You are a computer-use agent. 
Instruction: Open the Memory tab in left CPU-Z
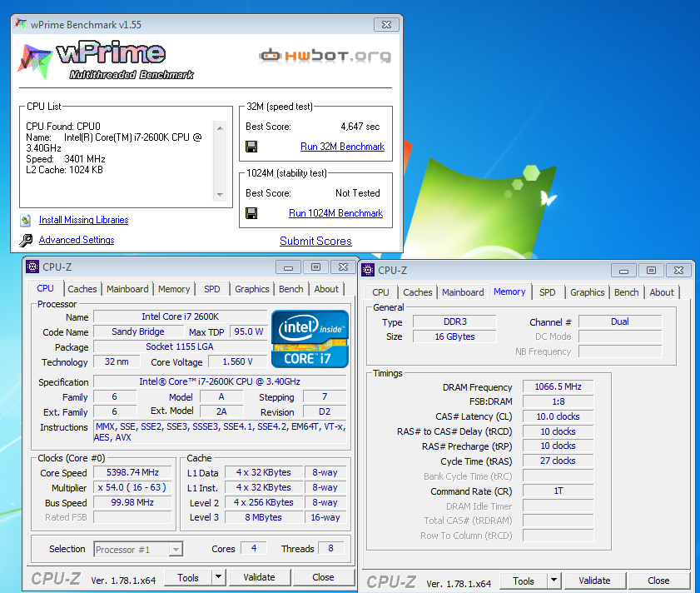pos(174,289)
